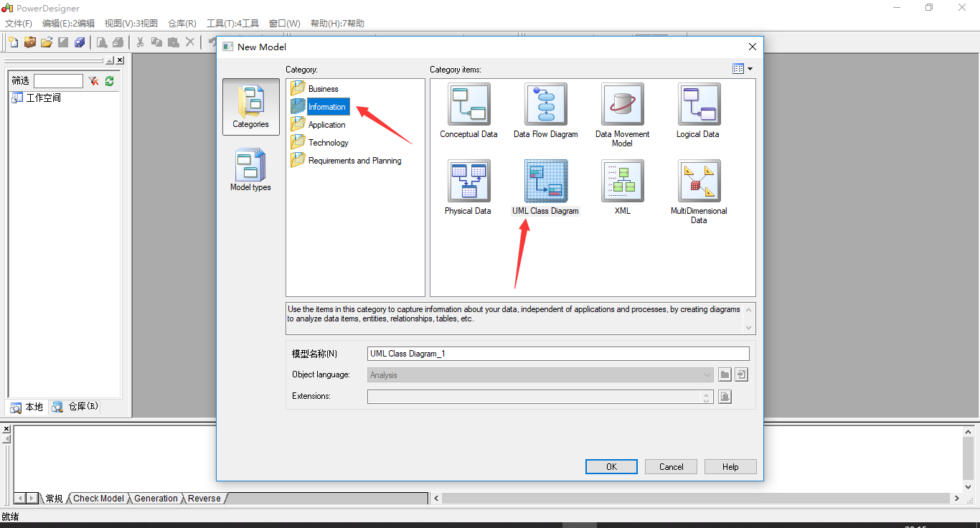This screenshot has width=980, height=528.
Task: Click the refresh icon beside the filter box
Action: point(109,80)
